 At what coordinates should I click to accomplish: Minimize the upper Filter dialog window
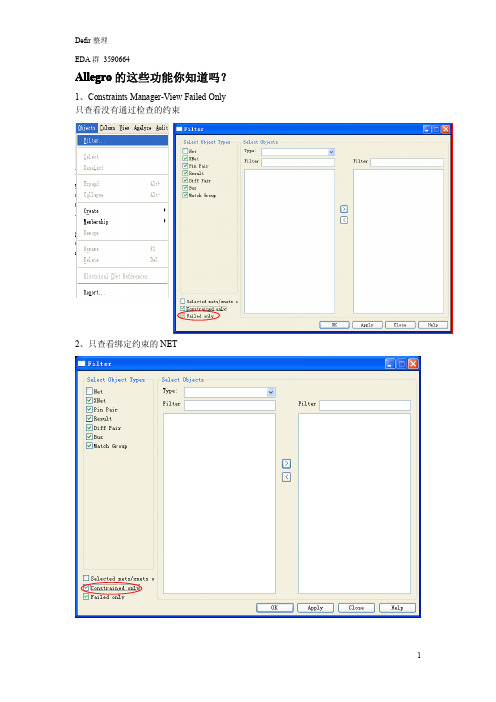pos(427,129)
